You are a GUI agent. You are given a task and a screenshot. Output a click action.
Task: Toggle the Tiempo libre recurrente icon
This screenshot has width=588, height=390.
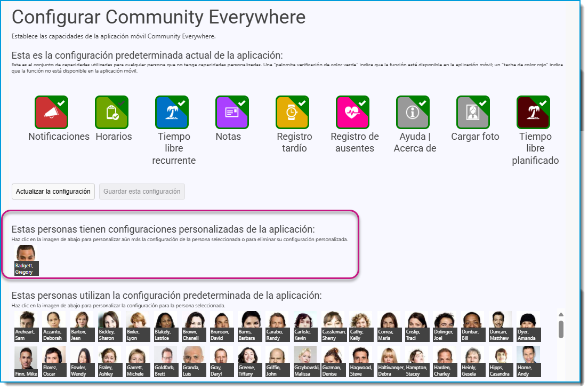pos(172,112)
